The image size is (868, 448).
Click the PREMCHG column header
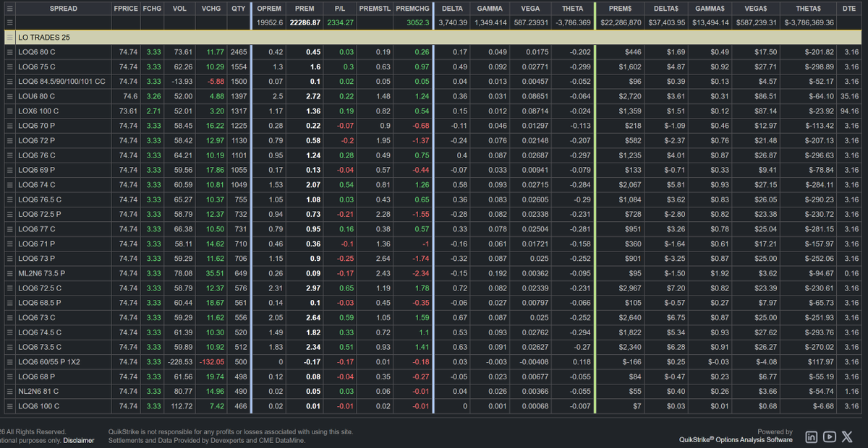413,8
